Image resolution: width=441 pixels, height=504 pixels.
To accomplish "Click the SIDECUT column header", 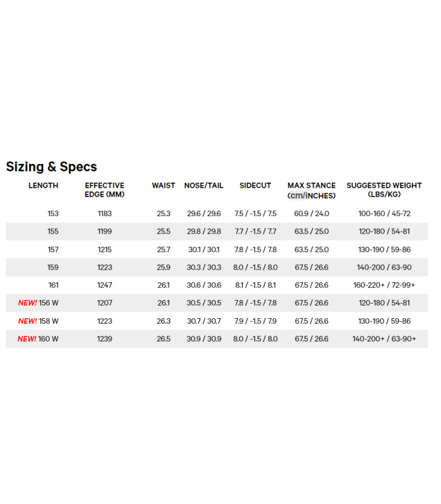I will coord(255,186).
